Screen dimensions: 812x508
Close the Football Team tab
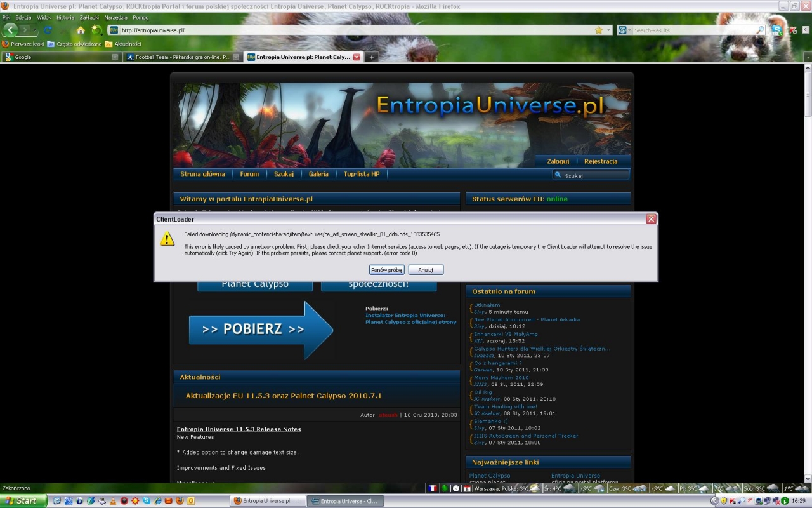point(236,57)
